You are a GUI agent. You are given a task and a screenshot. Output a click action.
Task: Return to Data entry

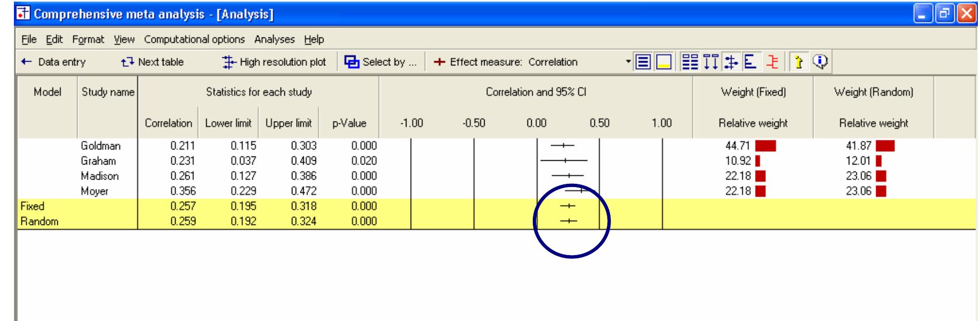tap(53, 62)
